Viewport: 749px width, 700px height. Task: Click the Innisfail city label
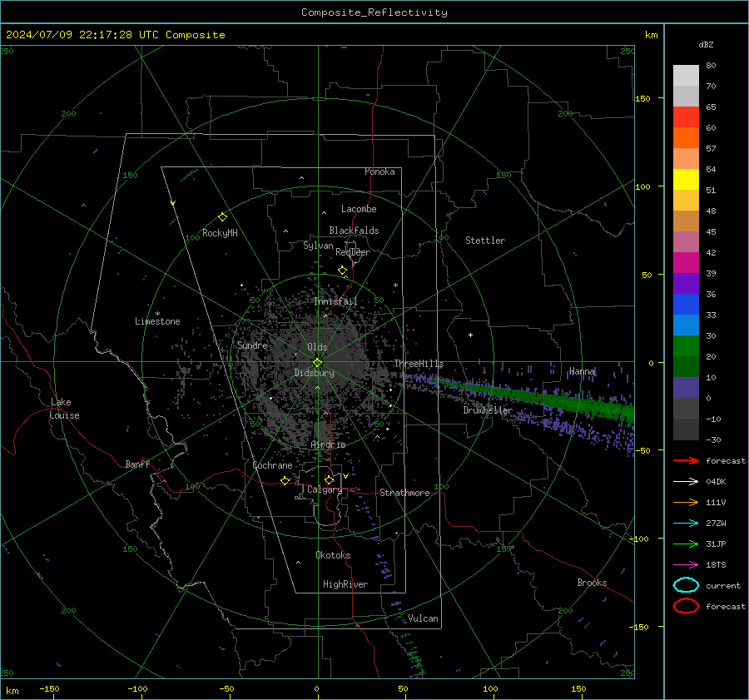(x=335, y=301)
